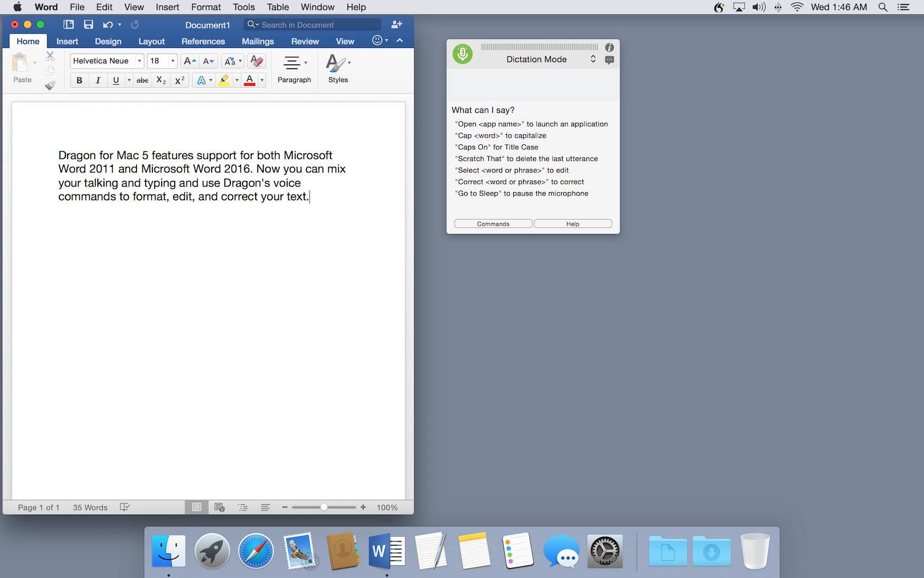924x578 pixels.
Task: Click the Save document icon
Action: click(x=88, y=25)
